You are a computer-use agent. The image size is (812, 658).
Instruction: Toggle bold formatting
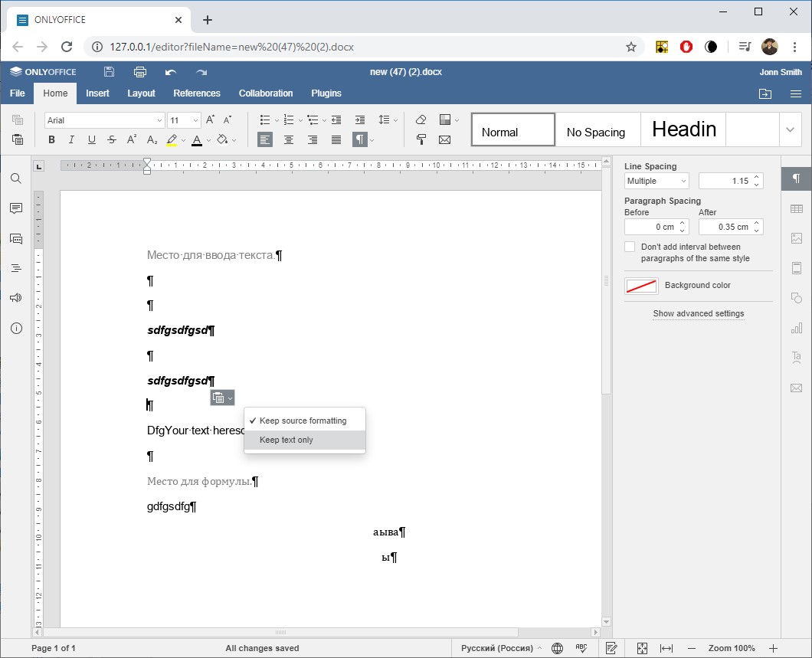click(x=51, y=139)
